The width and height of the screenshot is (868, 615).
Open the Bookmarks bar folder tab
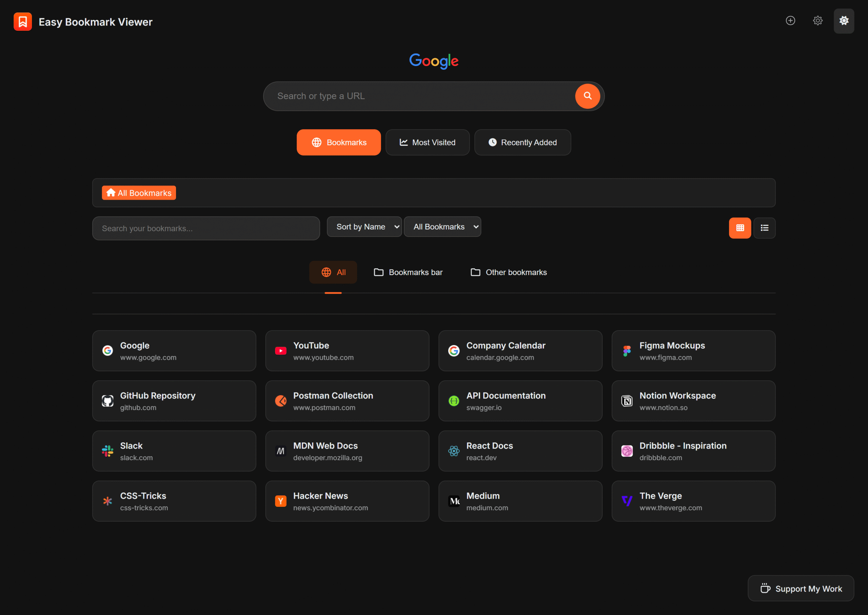[408, 272]
